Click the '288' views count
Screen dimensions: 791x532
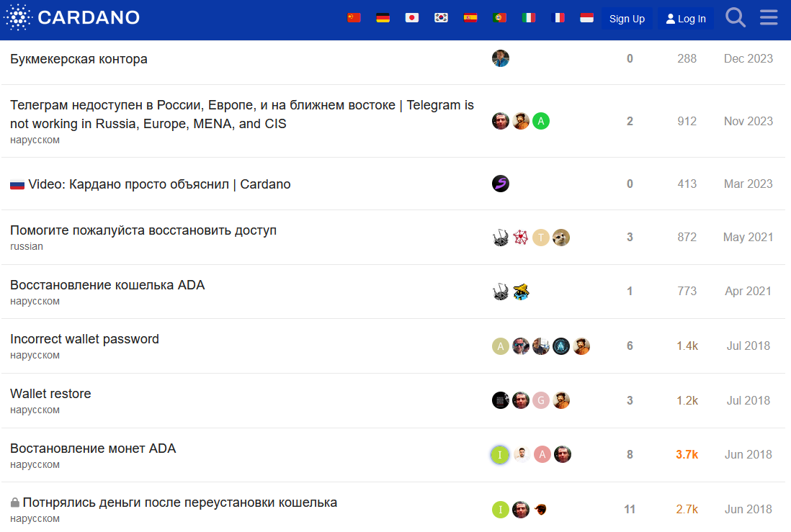click(687, 58)
